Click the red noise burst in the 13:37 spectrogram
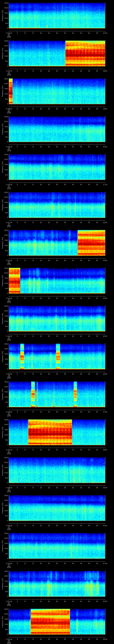114x644 pixels. point(85,53)
